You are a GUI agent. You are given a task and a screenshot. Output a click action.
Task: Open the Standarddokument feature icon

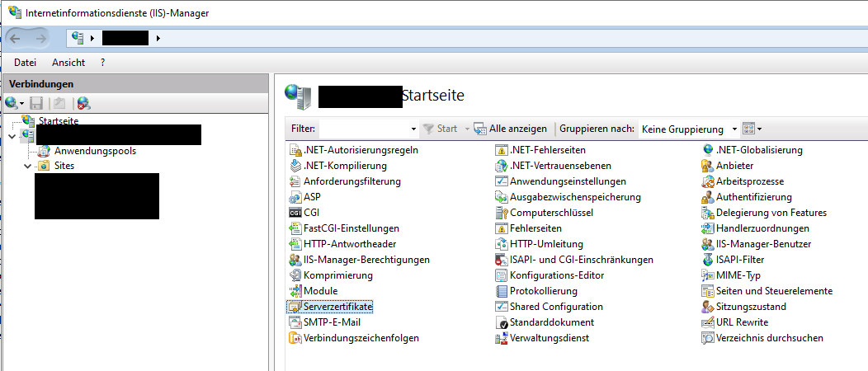pyautogui.click(x=502, y=322)
